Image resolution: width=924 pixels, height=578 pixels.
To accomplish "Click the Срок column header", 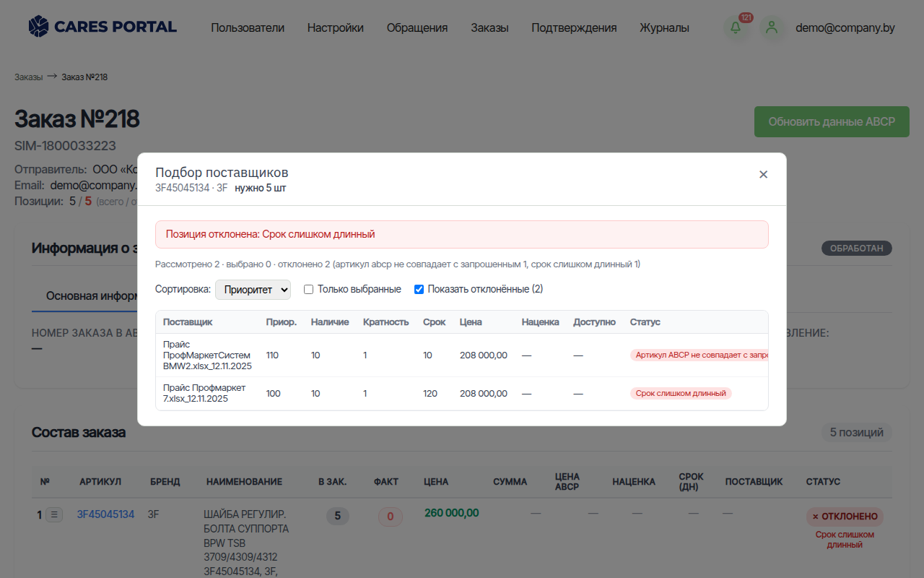I will 434,322.
